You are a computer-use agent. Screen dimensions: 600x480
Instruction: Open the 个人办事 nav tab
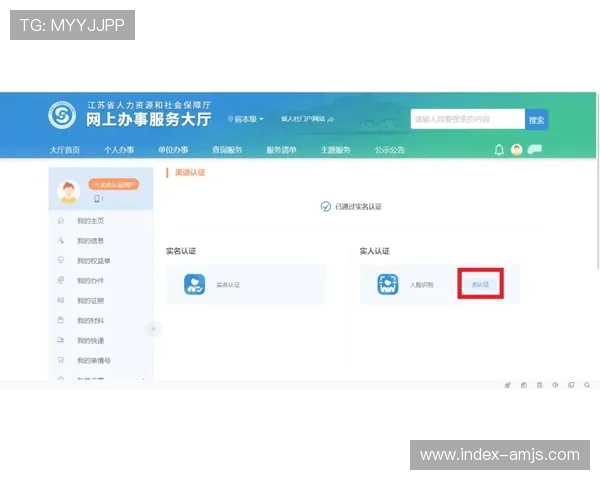point(119,150)
